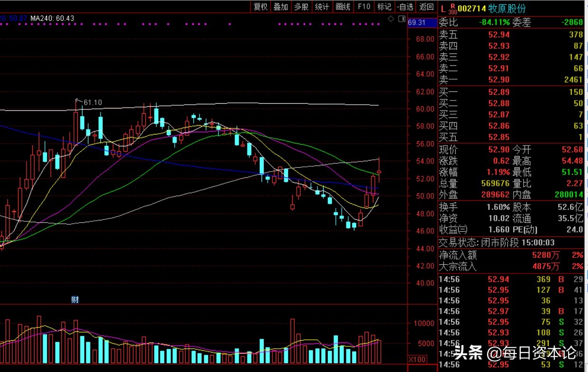The width and height of the screenshot is (588, 372).
Task: Click the diamond icon above the price axis
Action: (x=391, y=19)
